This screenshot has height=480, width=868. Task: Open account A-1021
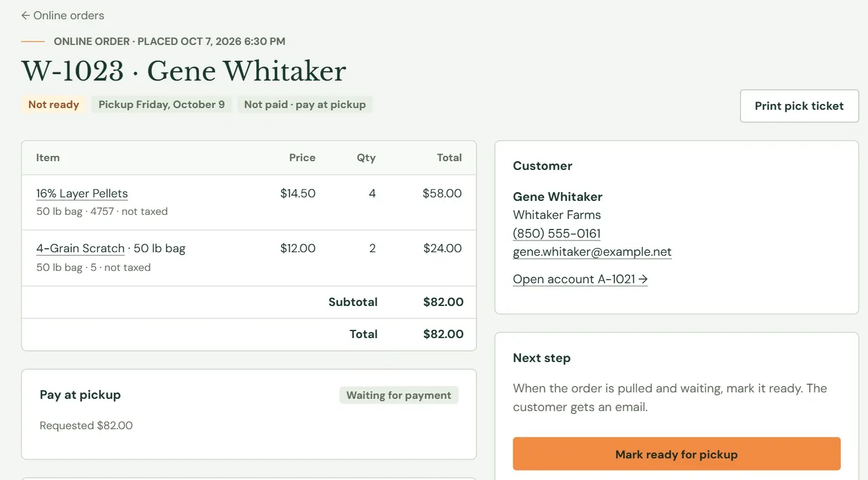click(x=580, y=279)
